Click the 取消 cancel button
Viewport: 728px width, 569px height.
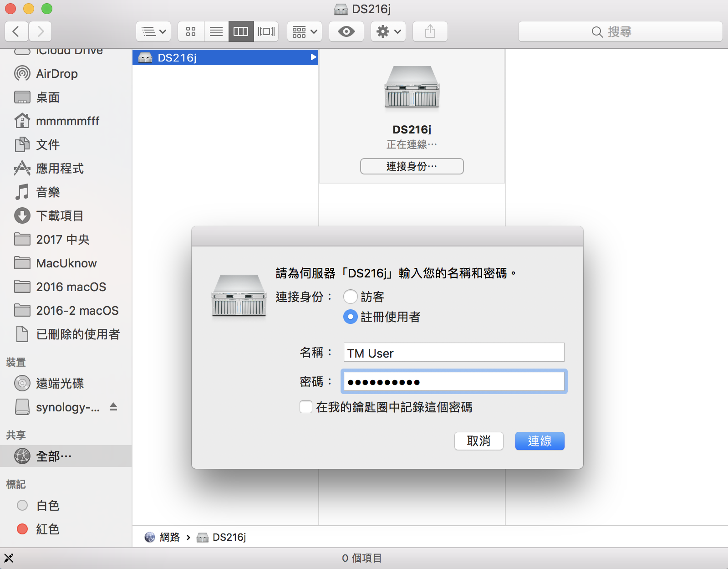tap(479, 441)
